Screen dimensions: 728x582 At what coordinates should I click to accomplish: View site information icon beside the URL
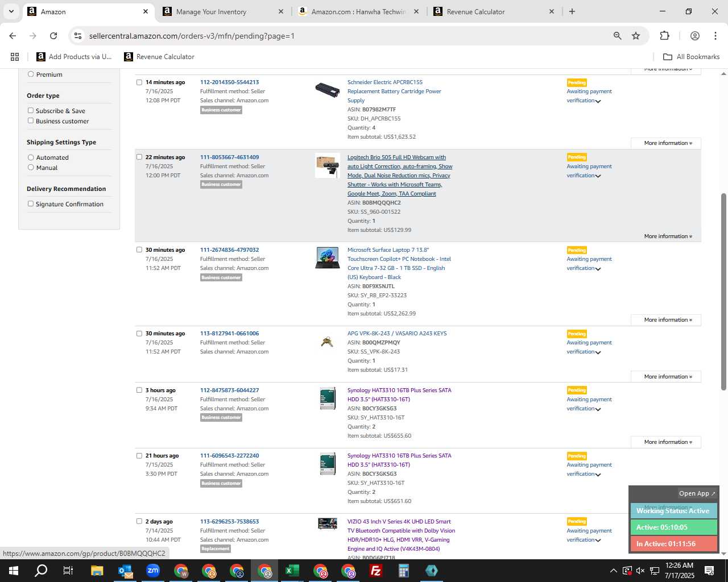click(x=78, y=36)
